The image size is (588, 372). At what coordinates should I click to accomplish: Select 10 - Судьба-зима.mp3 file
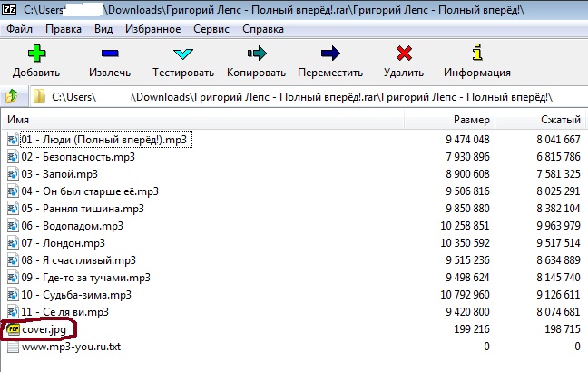[76, 295]
